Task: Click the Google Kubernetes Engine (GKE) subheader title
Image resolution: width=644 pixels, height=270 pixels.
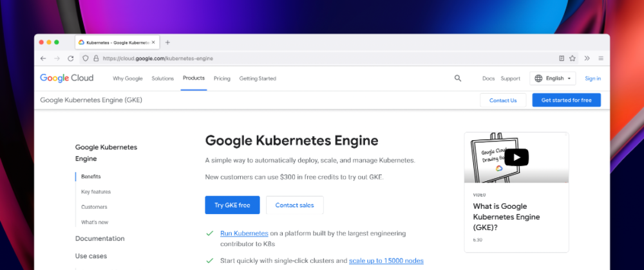Action: pos(91,100)
